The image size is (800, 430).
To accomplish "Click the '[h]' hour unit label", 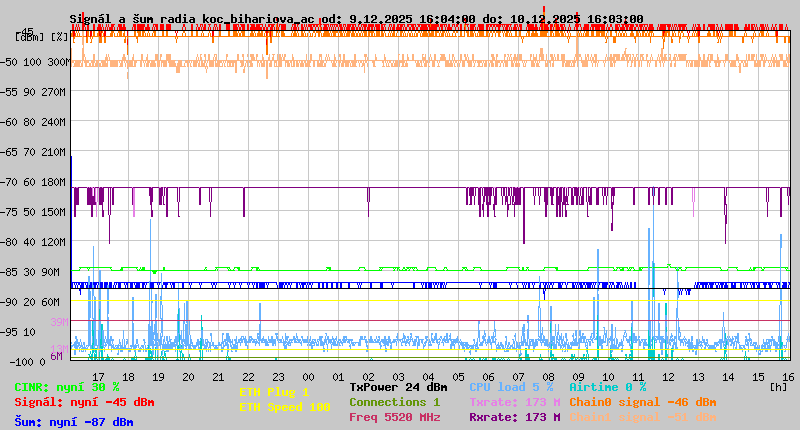I will (779, 387).
